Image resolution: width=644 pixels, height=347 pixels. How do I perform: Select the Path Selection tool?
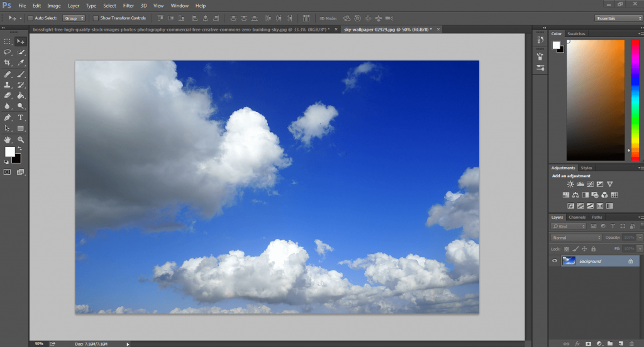[x=8, y=128]
